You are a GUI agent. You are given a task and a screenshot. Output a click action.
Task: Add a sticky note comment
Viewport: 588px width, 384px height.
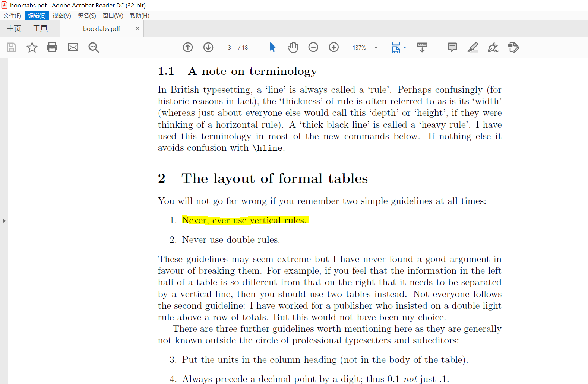pos(452,47)
